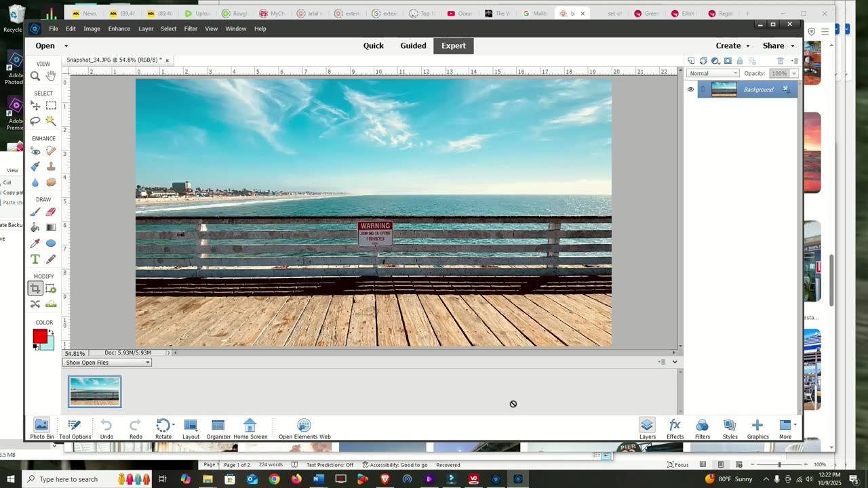Select the Red Eye Removal tool
The height and width of the screenshot is (488, 868).
tap(35, 150)
